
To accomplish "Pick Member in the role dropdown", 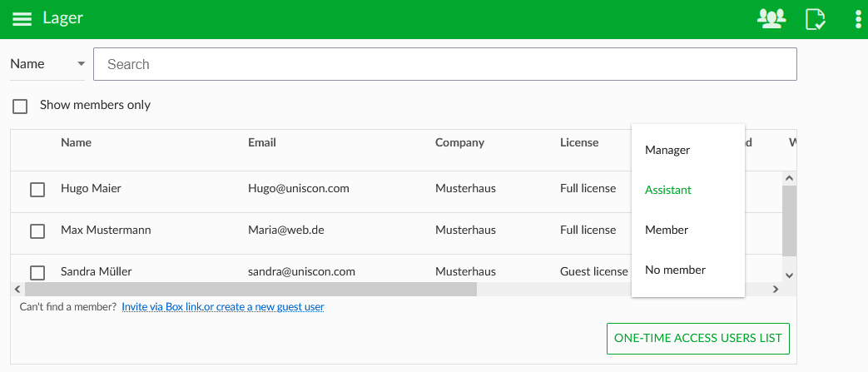I will point(667,230).
